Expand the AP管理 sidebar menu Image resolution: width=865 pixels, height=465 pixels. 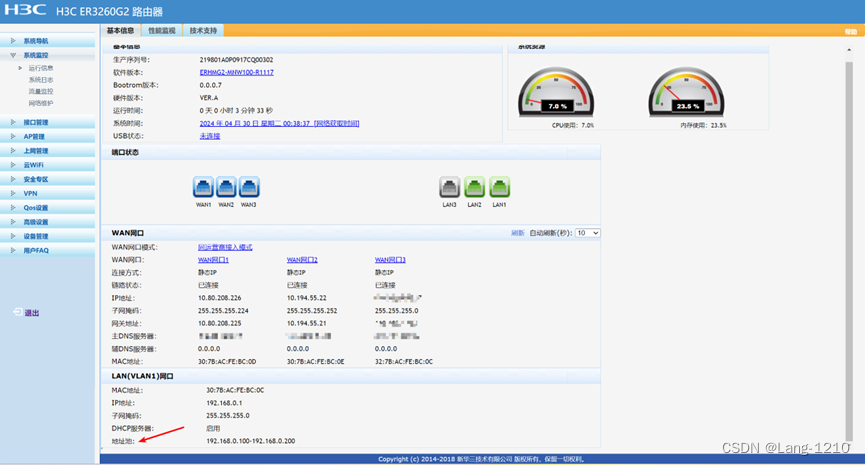[47, 137]
